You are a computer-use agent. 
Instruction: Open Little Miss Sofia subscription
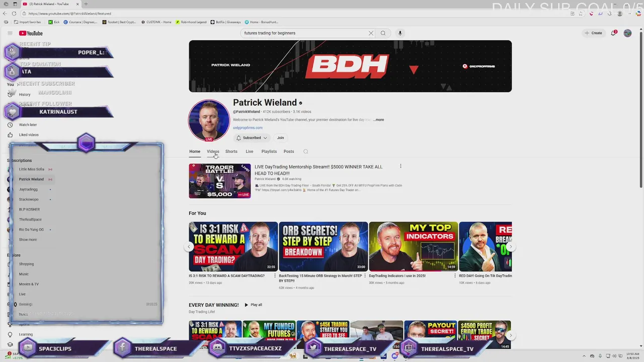point(32,169)
